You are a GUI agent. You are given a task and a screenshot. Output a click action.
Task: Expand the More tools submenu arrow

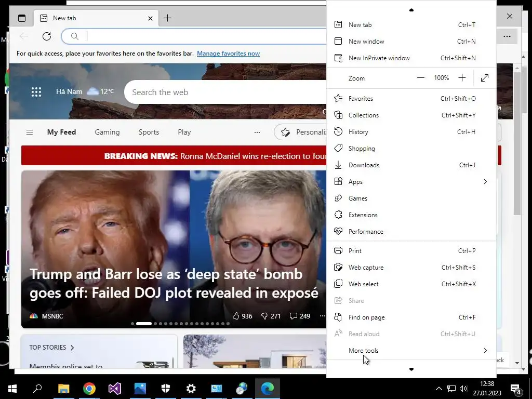(x=485, y=351)
